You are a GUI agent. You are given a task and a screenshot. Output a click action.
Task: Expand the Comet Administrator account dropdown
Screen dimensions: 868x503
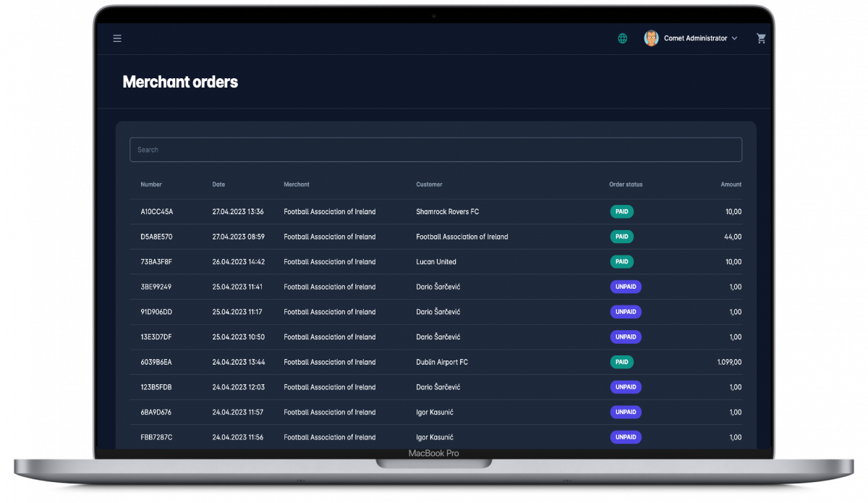[735, 38]
